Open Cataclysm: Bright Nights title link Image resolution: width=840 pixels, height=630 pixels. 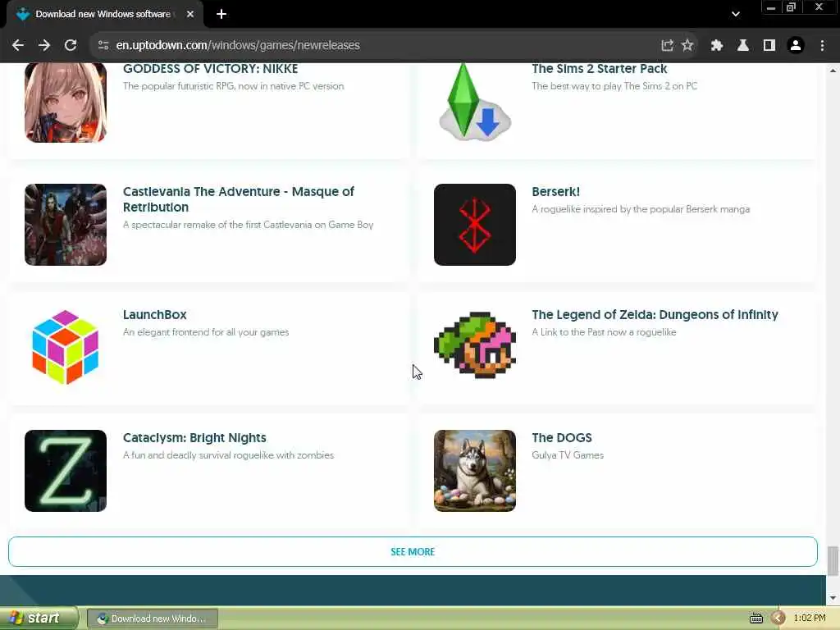click(194, 438)
